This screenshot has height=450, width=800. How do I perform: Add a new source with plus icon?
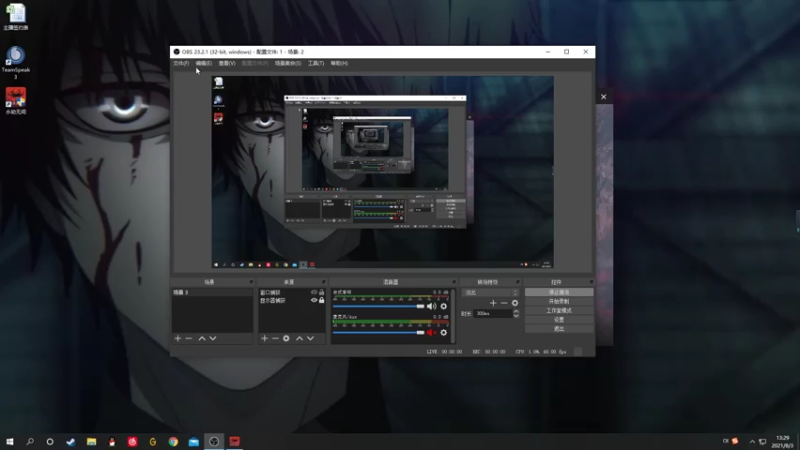pyautogui.click(x=264, y=338)
